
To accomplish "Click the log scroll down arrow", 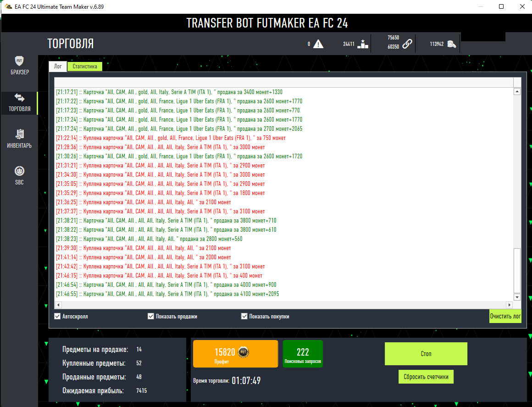I will click(517, 297).
